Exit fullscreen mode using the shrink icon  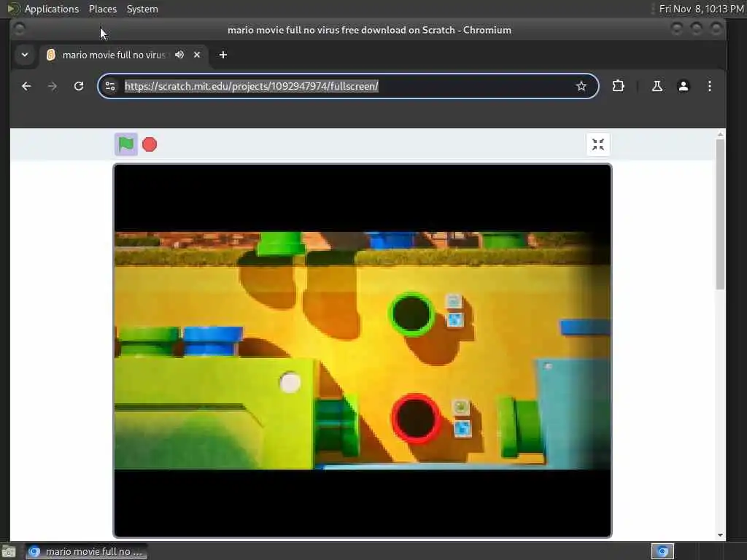point(598,144)
